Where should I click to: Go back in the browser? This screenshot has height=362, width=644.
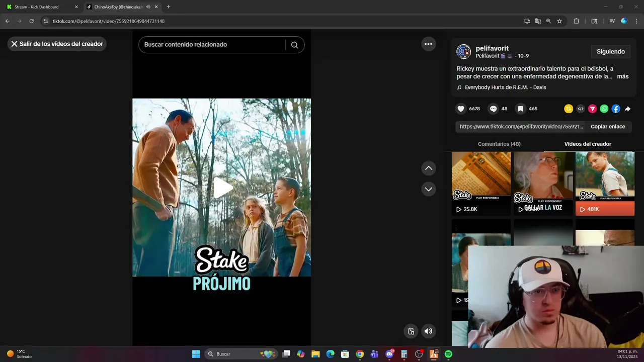coord(8,21)
